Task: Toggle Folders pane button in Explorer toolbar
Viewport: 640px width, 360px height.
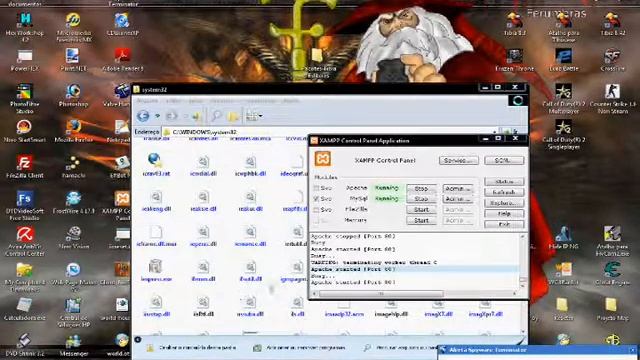Action: [x=233, y=116]
